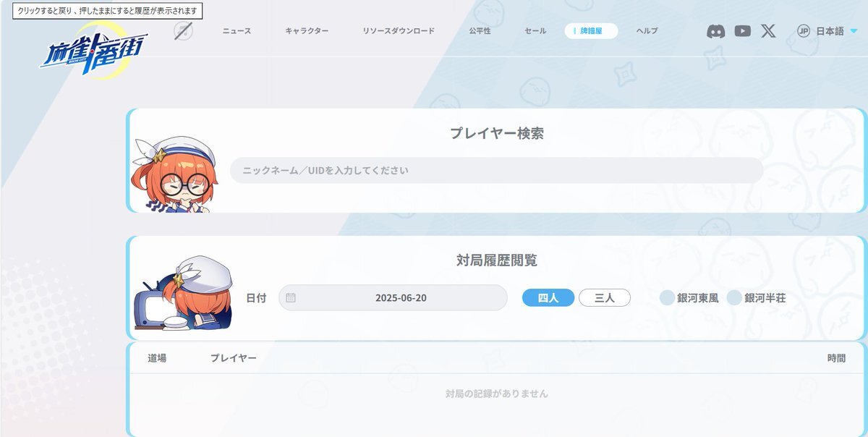Click the calendar icon in the date field
The image size is (868, 437).
click(x=291, y=297)
